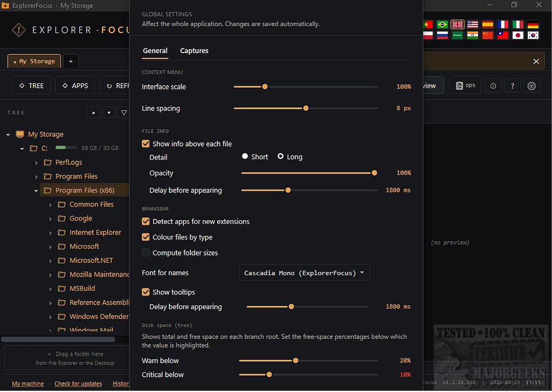This screenshot has height=392, width=552.
Task: Expand the Common Files folder
Action: coord(50,205)
